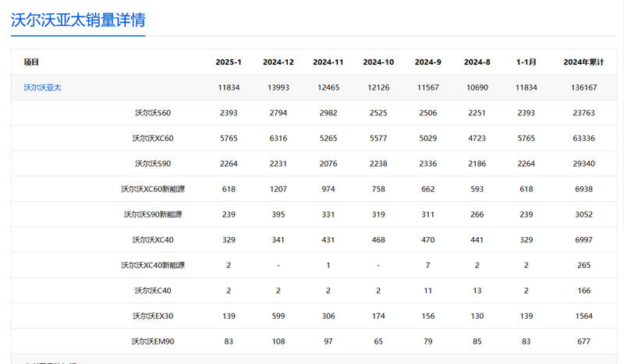This screenshot has width=624, height=364.
Task: Click the 13993 cell for 2024-12
Action: point(278,87)
